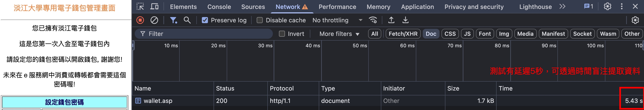Click the filter funnel icon

pyautogui.click(x=173, y=20)
